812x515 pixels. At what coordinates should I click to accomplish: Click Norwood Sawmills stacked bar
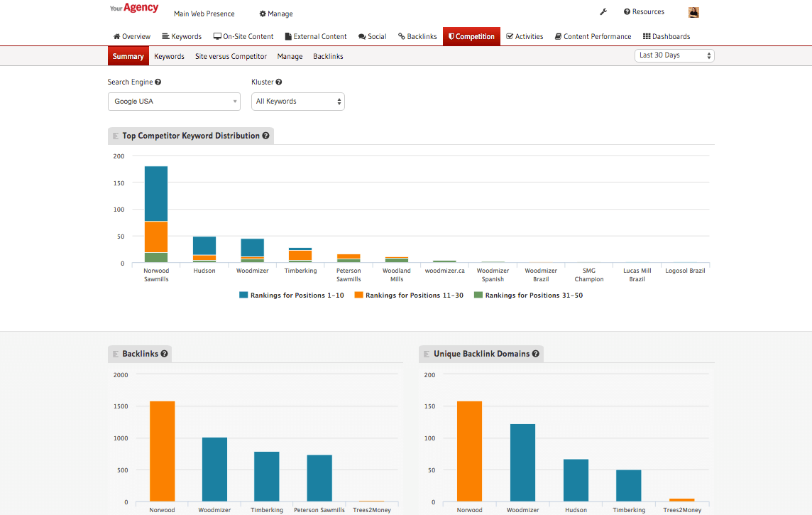[x=156, y=215]
